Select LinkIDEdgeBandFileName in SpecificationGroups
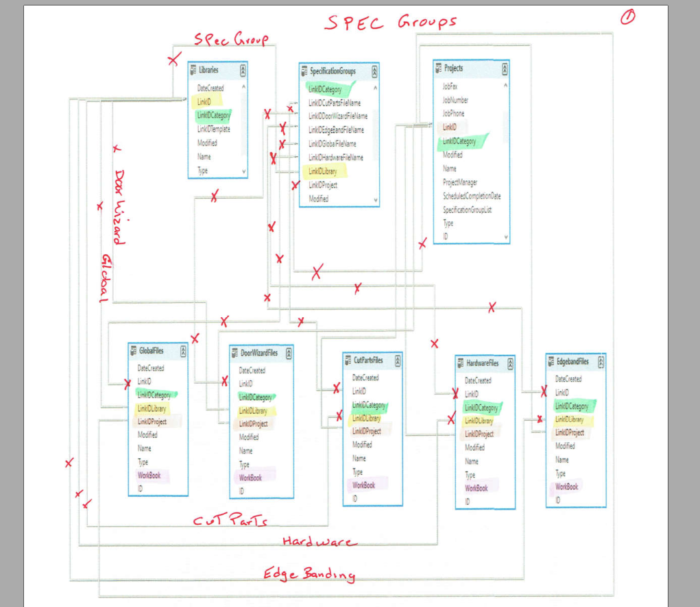Viewport: 700px width, 607px height. [336, 129]
